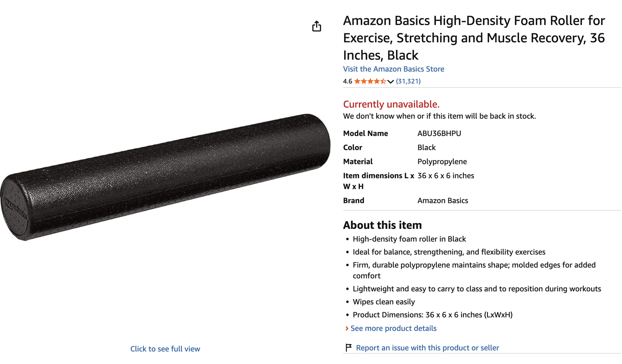Click to see full view of product
This screenshot has width=622, height=364.
click(165, 348)
